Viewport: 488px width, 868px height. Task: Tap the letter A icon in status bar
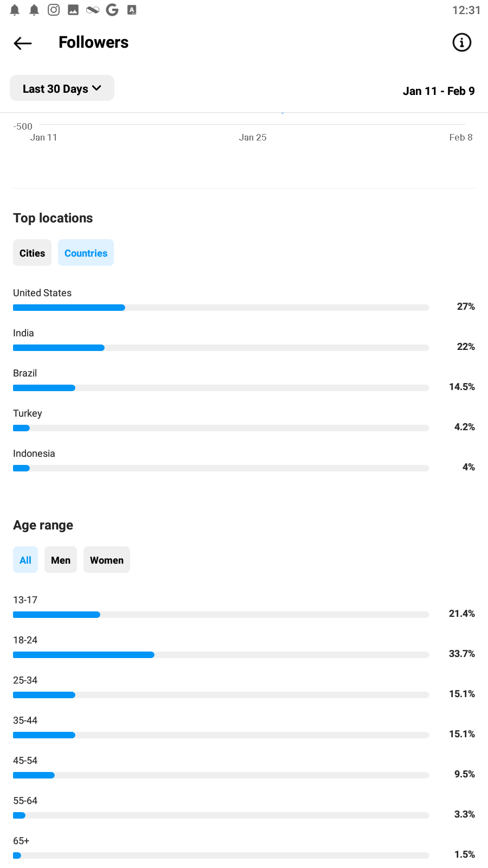tap(132, 10)
